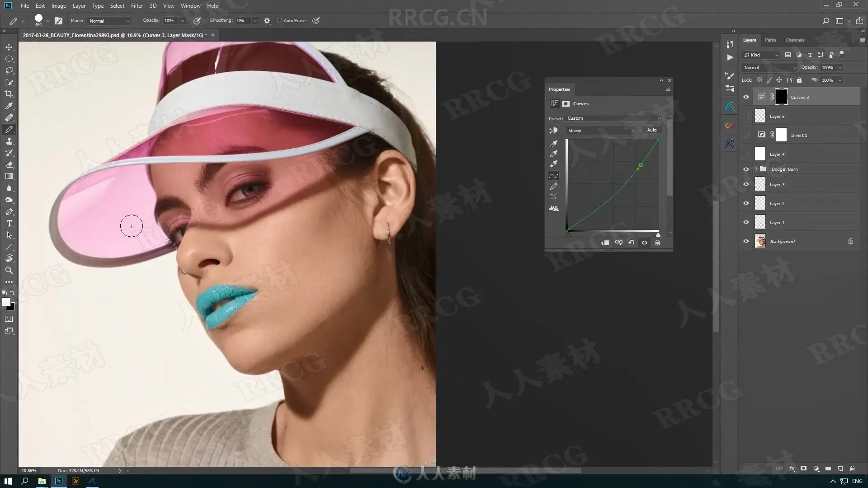Enable the Auto Erase checkbox

(279, 20)
